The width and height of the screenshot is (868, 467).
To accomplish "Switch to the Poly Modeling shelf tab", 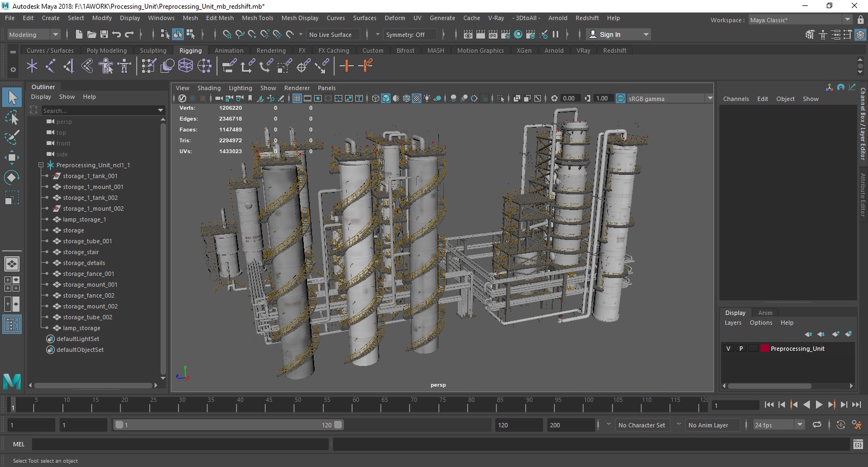I will (x=106, y=51).
